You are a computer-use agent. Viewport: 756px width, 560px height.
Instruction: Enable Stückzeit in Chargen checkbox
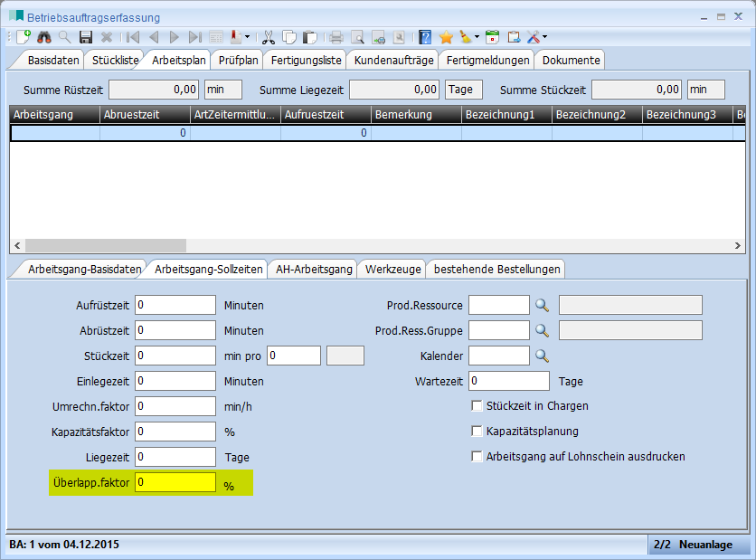click(477, 405)
